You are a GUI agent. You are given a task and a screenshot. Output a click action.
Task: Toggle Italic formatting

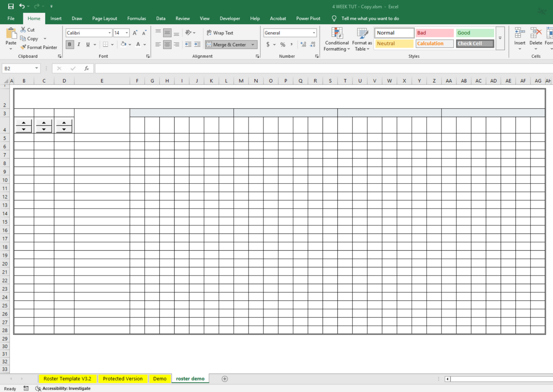pos(79,44)
